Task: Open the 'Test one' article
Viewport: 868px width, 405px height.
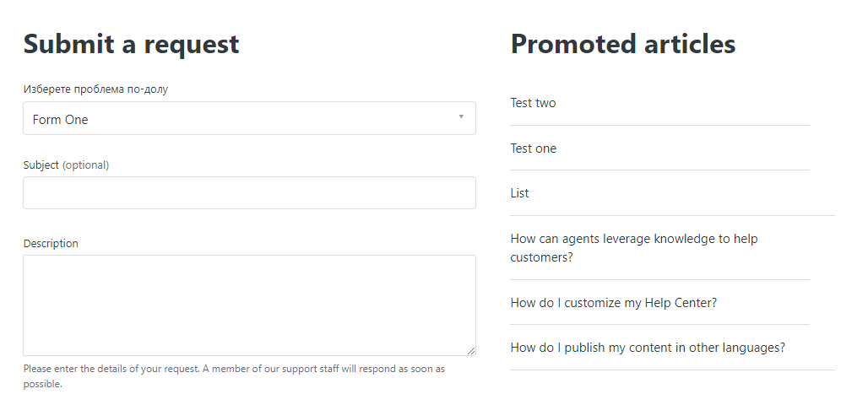Action: pyautogui.click(x=533, y=148)
